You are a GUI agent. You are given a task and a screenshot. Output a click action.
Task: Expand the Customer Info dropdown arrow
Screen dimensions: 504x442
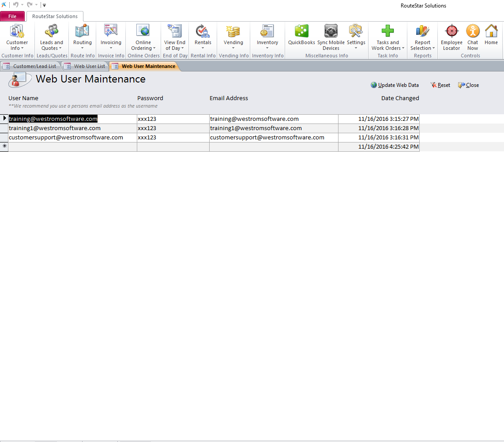[x=23, y=48]
